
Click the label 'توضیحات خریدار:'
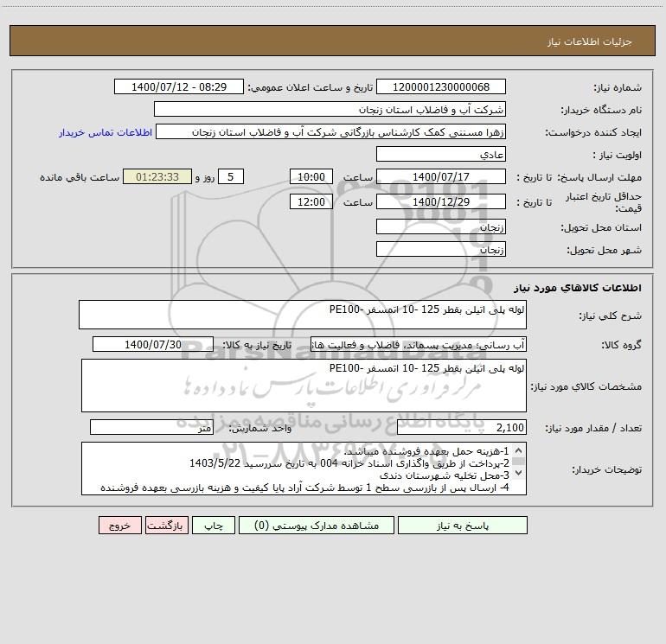(x=606, y=469)
